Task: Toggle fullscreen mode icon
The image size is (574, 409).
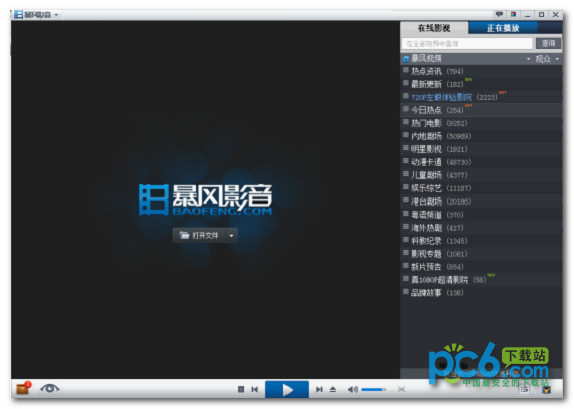Action: [x=401, y=389]
